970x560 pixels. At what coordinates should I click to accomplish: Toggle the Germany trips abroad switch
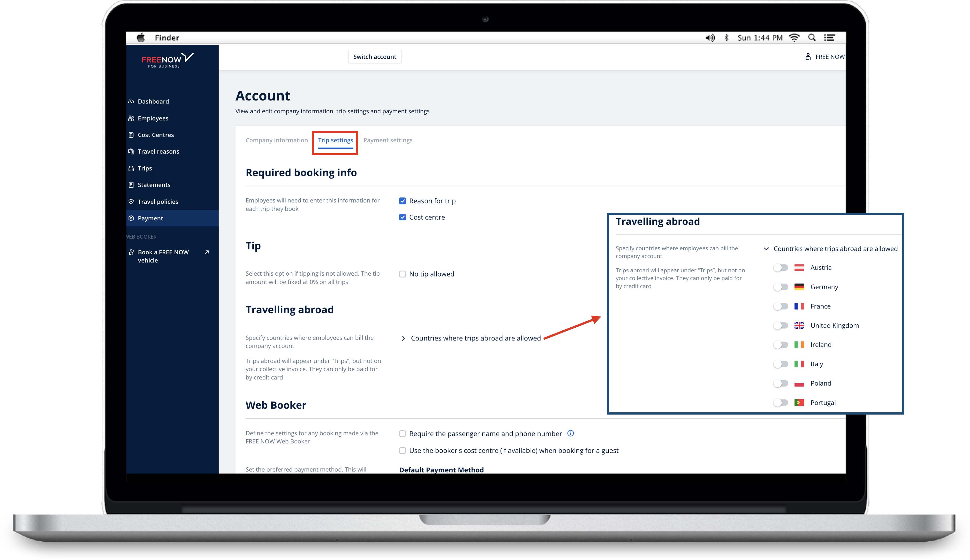click(x=781, y=287)
